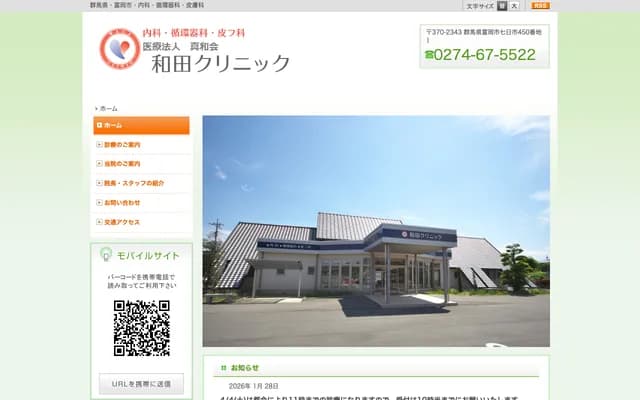
Task: Click the mobile barcode instruction text
Action: 142,281
